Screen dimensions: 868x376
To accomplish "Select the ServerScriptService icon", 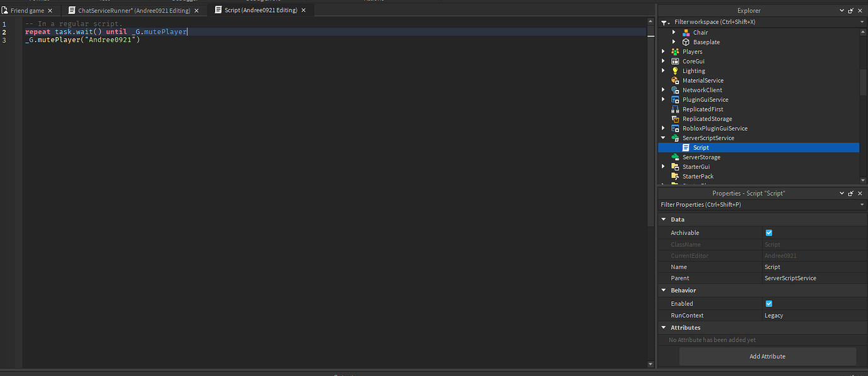I will click(676, 138).
